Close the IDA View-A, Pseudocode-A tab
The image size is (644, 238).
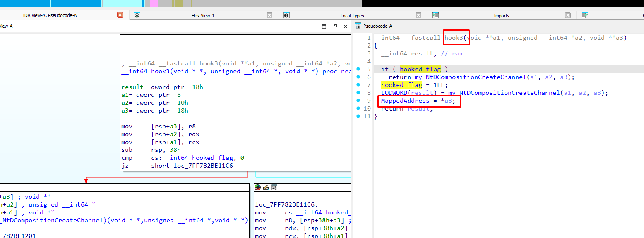120,15
